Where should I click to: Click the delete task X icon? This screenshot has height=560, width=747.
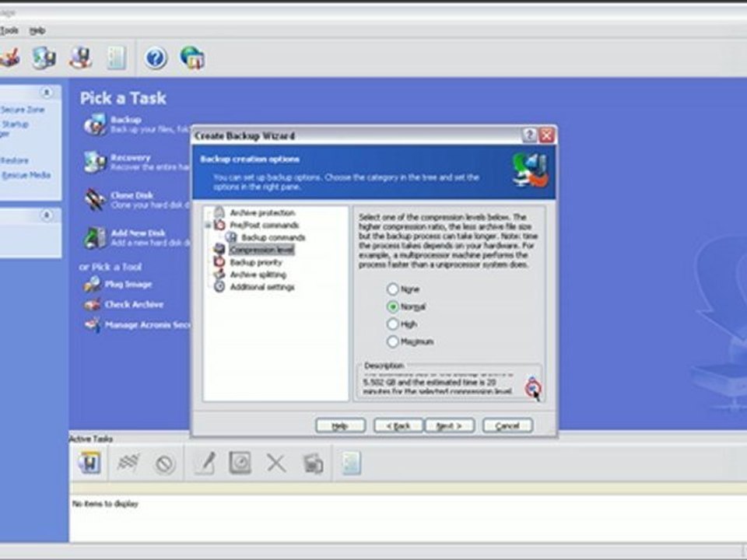pyautogui.click(x=276, y=462)
